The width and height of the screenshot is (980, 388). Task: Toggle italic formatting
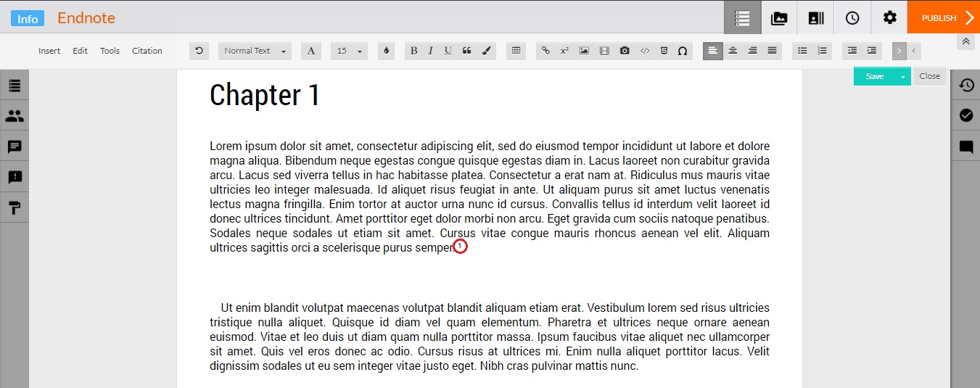click(431, 51)
